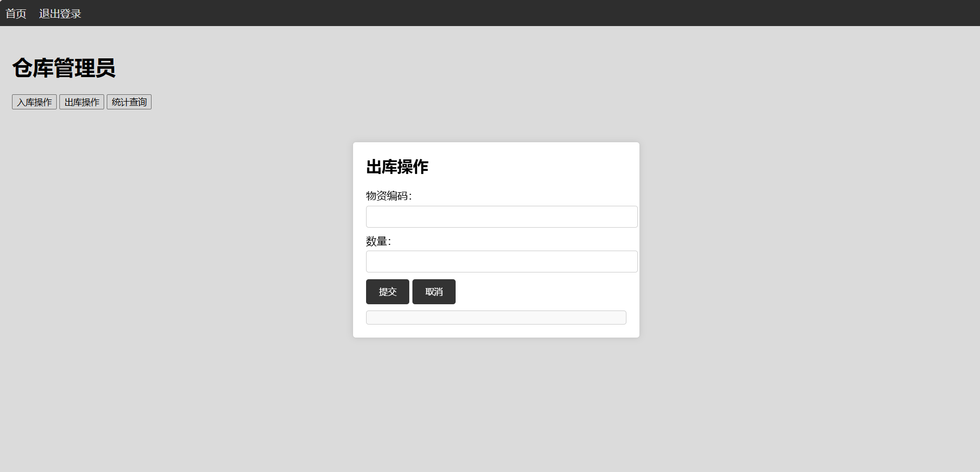Confirm the outbound form submission

[387, 292]
